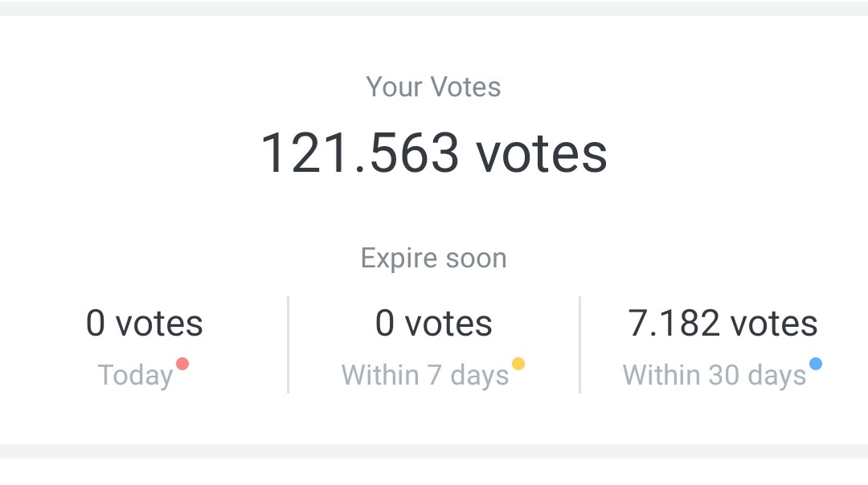
Task: Click the blue dot beside Within 30 days
Action: pos(816,364)
